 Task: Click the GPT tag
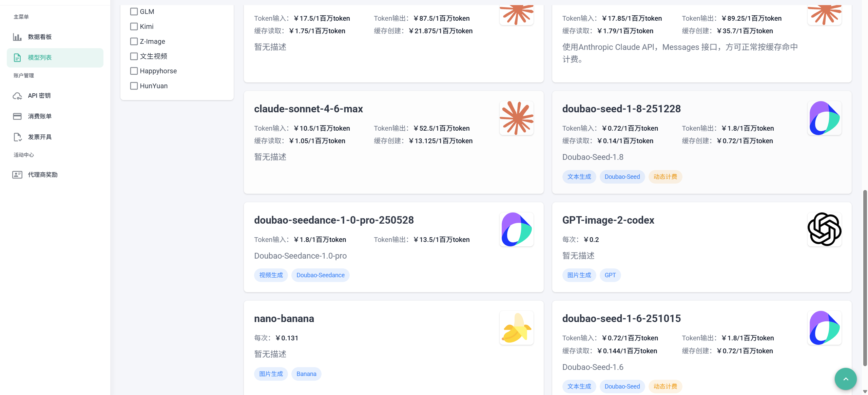pyautogui.click(x=610, y=275)
